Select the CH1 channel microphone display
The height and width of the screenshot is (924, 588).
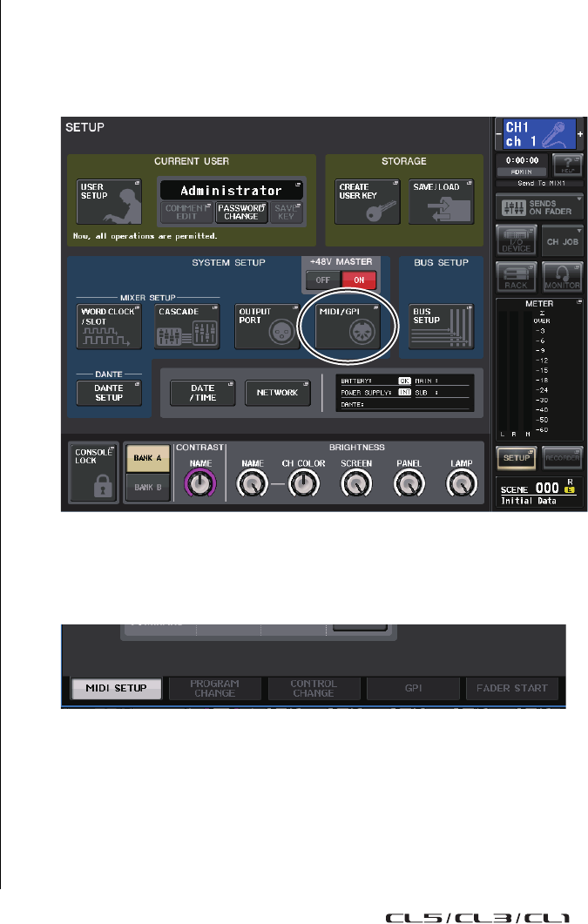539,134
